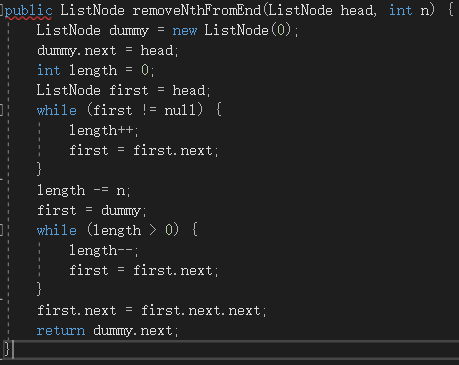Collapse the 'while (first != null)' block fold marker
The height and width of the screenshot is (365, 459).
click(x=1, y=110)
